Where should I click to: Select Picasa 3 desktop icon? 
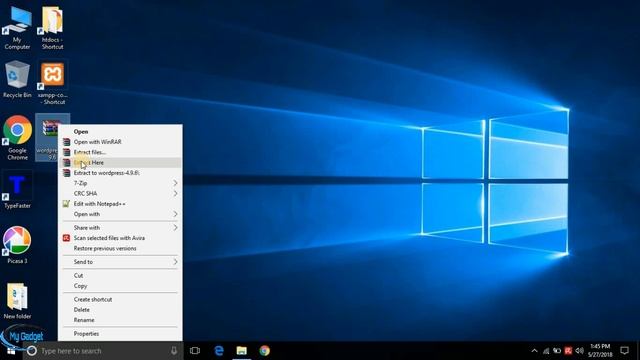click(17, 245)
